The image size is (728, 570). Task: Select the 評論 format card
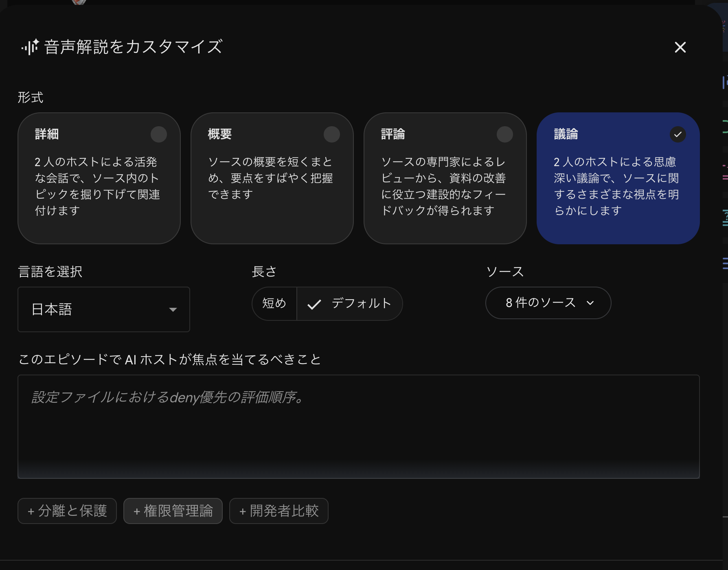(x=445, y=178)
